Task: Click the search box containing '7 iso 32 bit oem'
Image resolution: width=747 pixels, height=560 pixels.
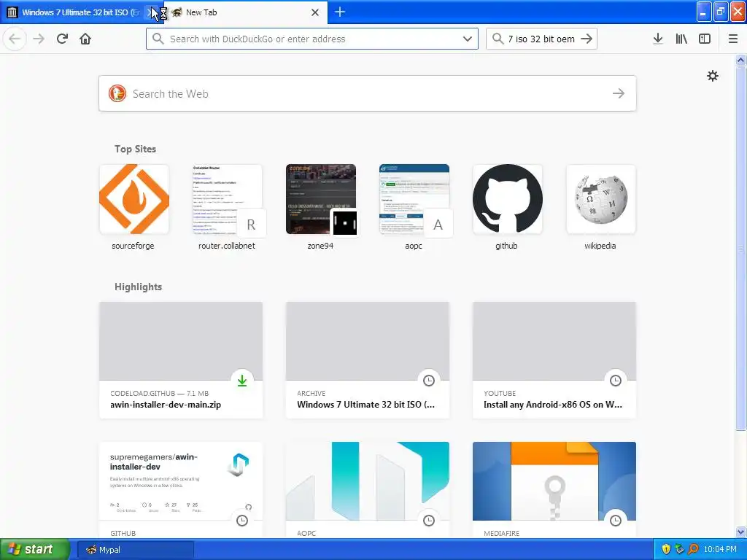Action: coord(541,39)
